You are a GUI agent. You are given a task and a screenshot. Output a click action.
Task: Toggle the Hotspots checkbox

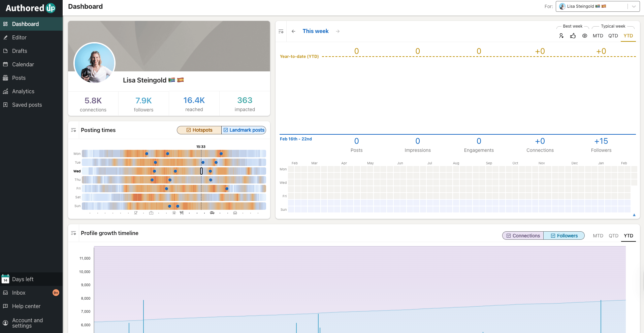coord(199,130)
